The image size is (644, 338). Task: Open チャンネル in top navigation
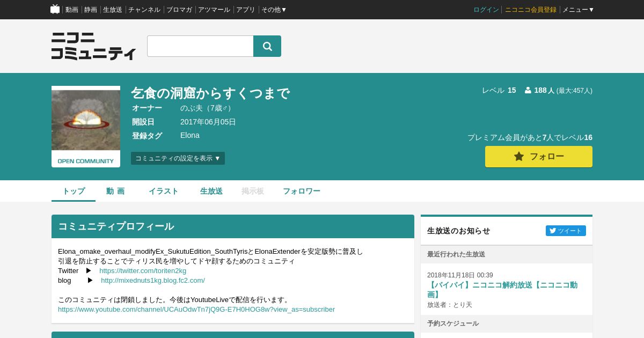pyautogui.click(x=144, y=10)
